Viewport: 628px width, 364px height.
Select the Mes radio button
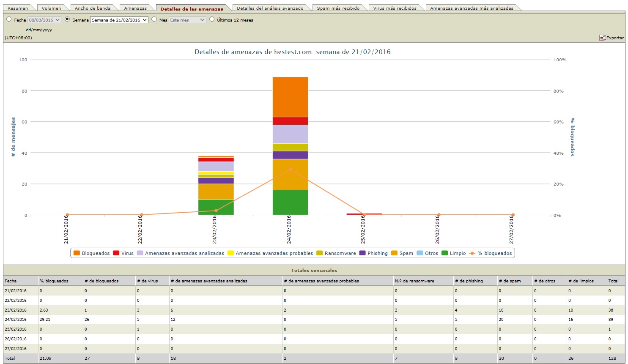[154, 19]
